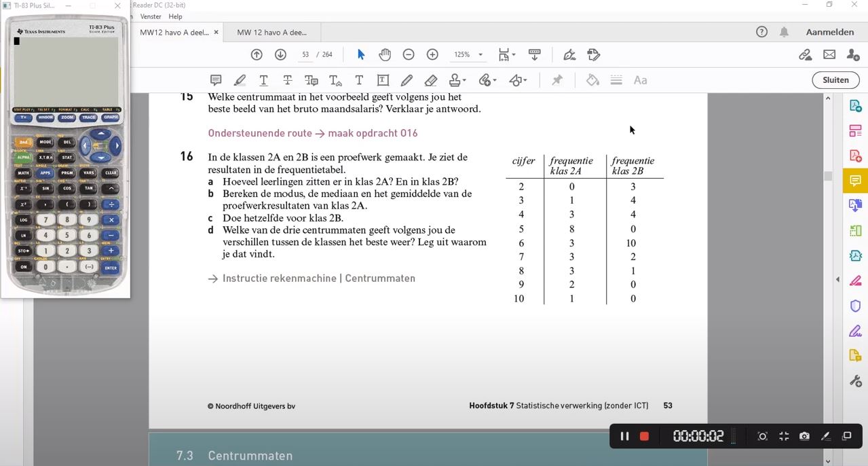This screenshot has height=466, width=868.
Task: Go to previous page with up arrow
Action: point(257,54)
